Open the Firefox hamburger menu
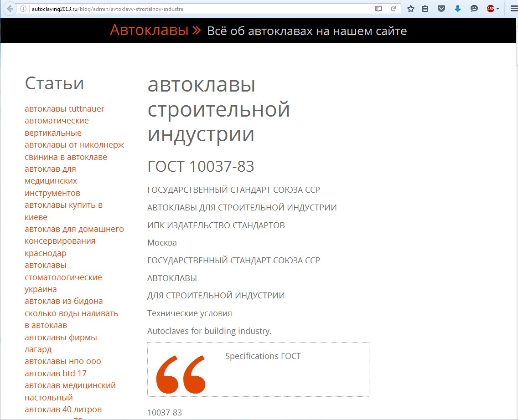 pyautogui.click(x=514, y=9)
